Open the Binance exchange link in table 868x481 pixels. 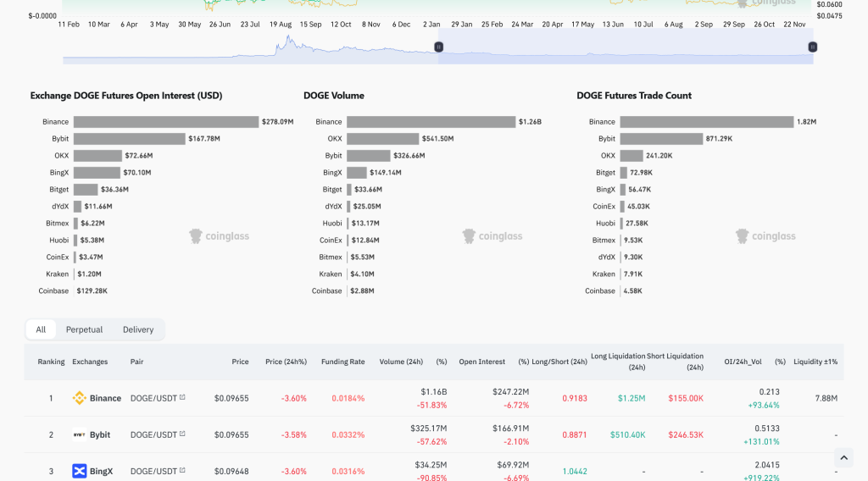(105, 398)
